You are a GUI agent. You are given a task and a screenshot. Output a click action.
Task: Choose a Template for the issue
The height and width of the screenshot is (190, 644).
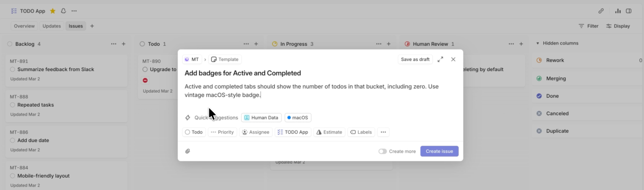coord(225,59)
